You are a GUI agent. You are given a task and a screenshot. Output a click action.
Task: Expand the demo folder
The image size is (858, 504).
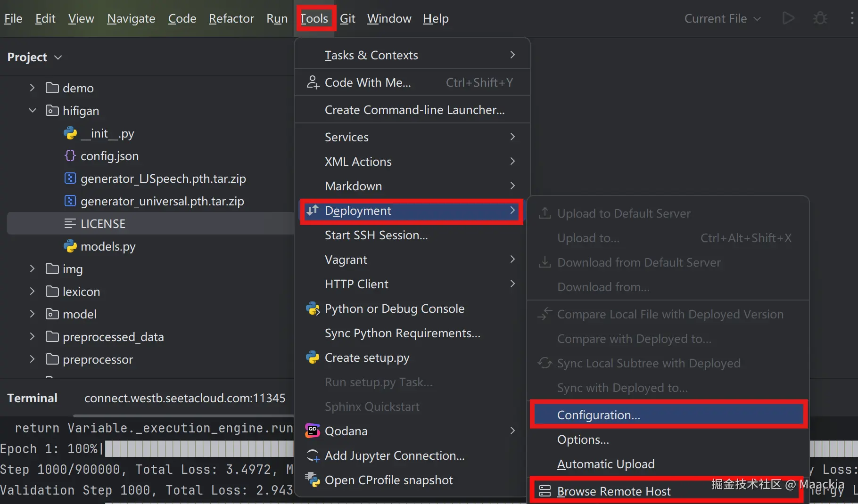pos(32,88)
